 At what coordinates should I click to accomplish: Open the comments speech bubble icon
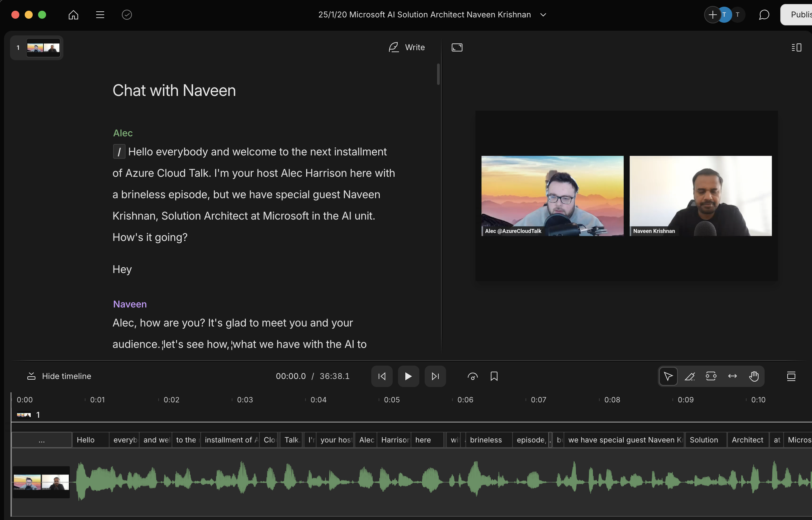click(764, 14)
